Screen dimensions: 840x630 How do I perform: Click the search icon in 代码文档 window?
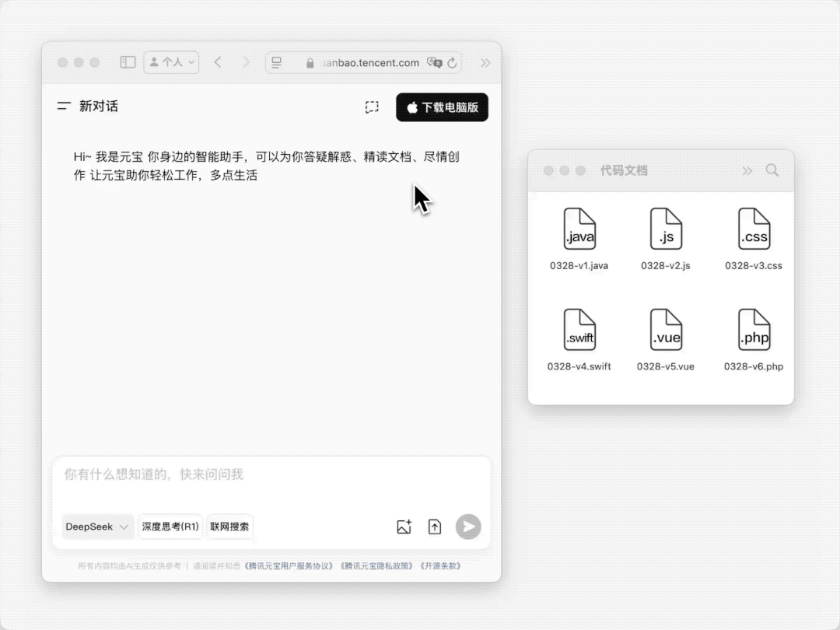[x=772, y=170]
